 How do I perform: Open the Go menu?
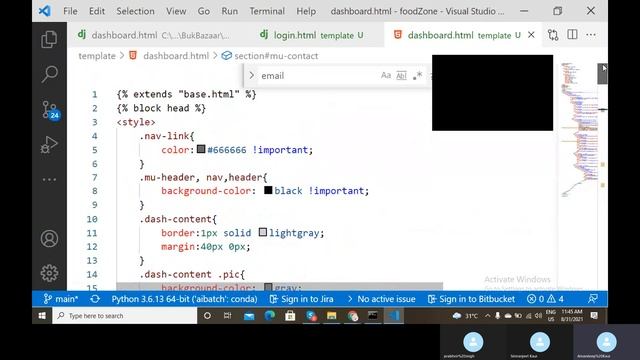204,11
